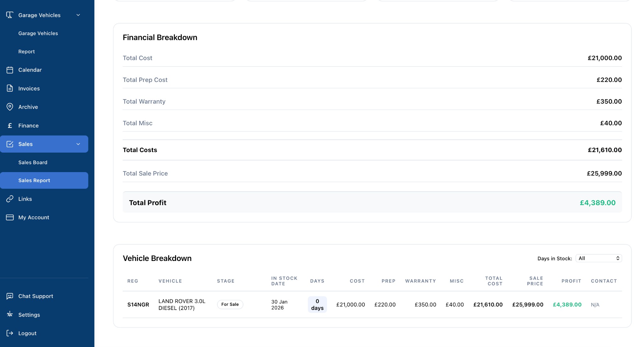The width and height of the screenshot is (644, 347).
Task: Click the Garage Vehicles submenu link
Action: pos(38,33)
